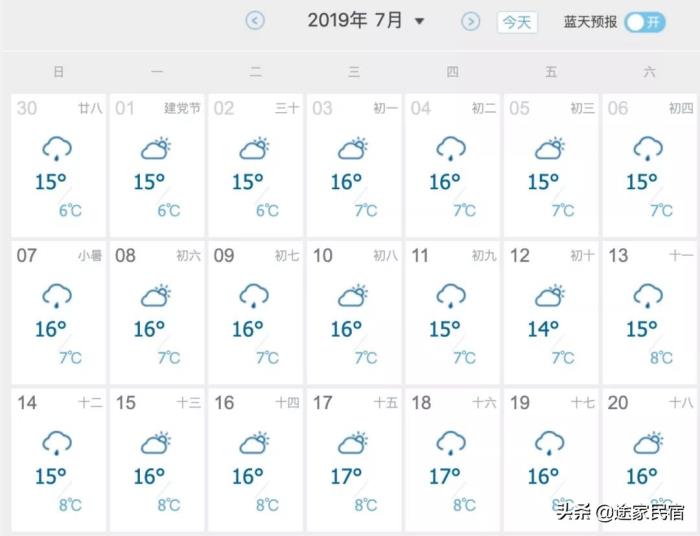The width and height of the screenshot is (700, 536).
Task: Click partly cloudy icon on July 17
Action: coord(352,443)
